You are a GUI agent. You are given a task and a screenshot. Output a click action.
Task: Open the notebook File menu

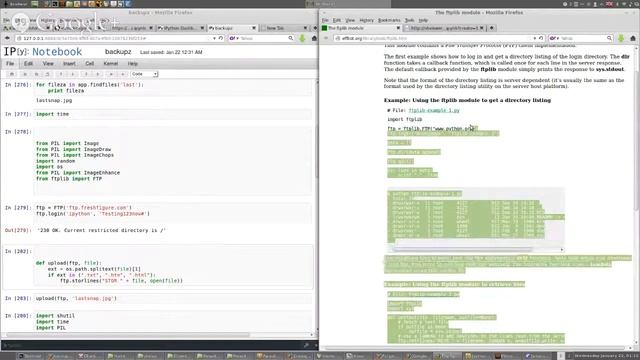[x=10, y=64]
